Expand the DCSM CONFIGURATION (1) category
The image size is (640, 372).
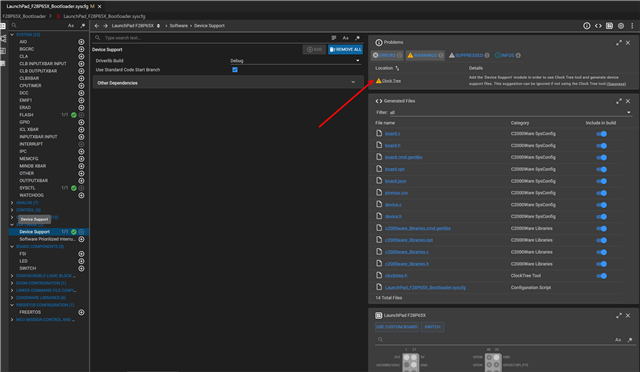[x=12, y=283]
